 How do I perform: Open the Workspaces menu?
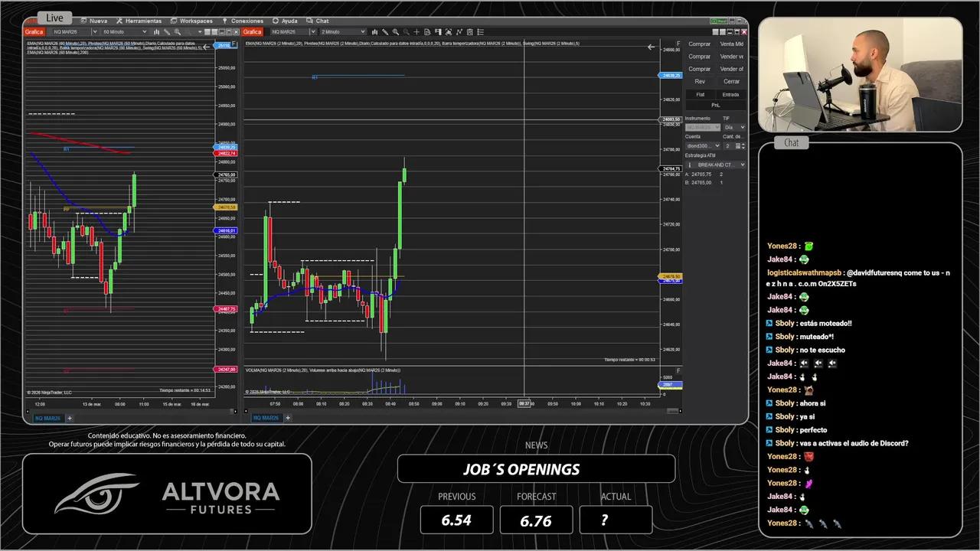pos(192,21)
